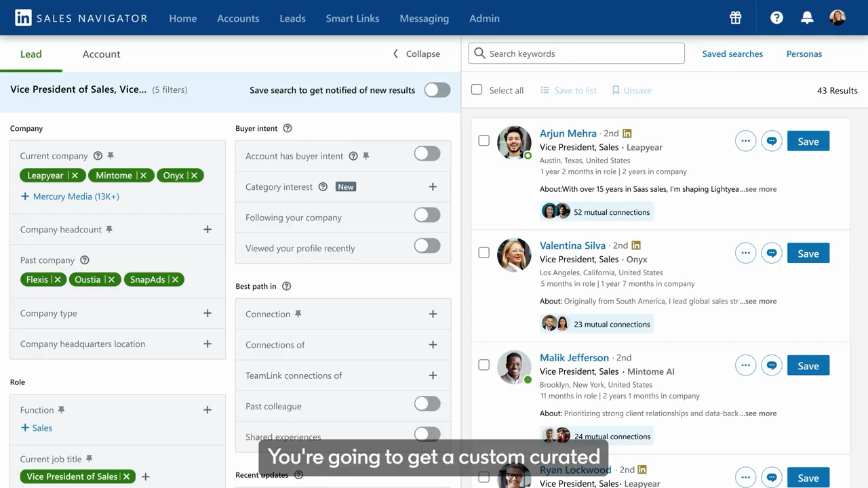Image resolution: width=868 pixels, height=488 pixels.
Task: Switch to the Account tab
Action: click(x=101, y=54)
